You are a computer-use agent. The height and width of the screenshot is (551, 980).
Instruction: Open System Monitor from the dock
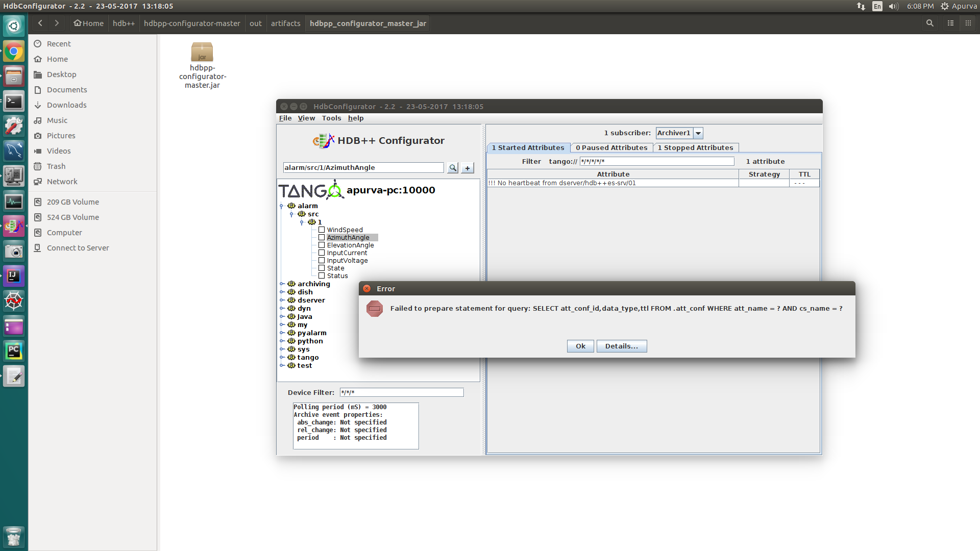pos(14,201)
